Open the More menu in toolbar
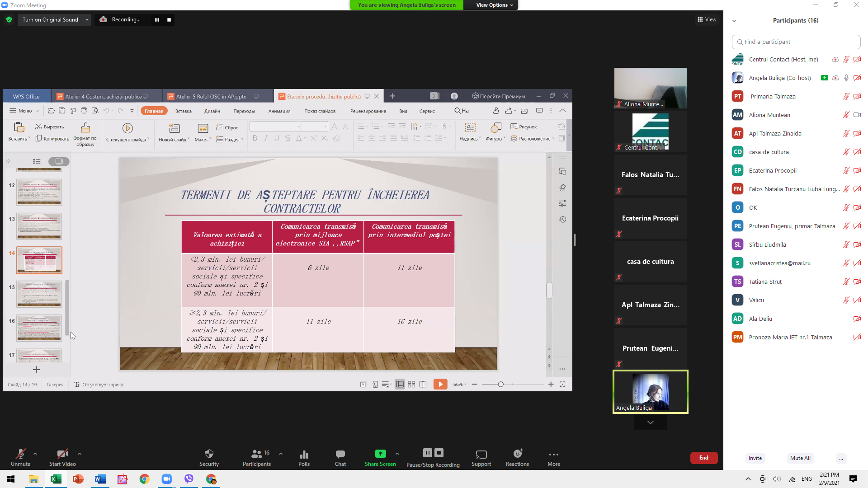Screen dimensions: 868x488 (x=553, y=455)
